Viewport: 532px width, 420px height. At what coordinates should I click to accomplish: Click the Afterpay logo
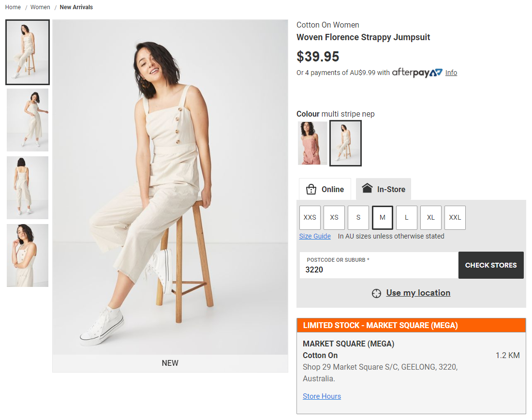click(x=417, y=73)
